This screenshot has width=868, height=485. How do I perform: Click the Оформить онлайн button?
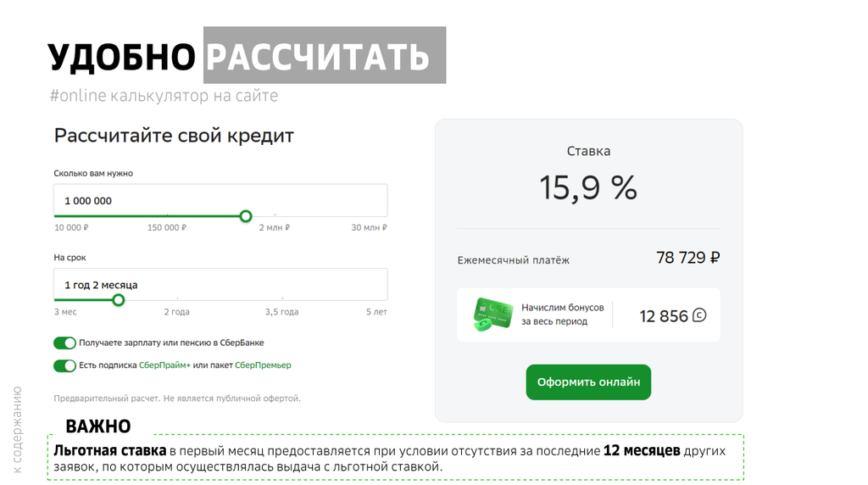tap(588, 382)
